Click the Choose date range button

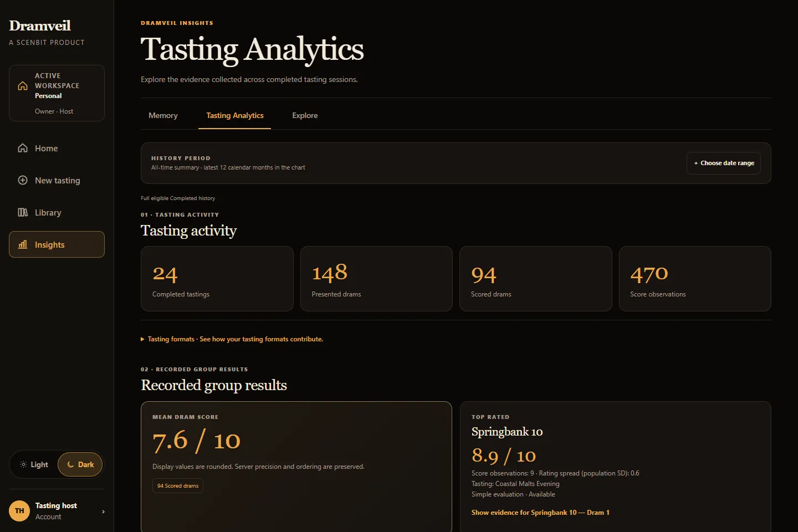click(x=724, y=163)
